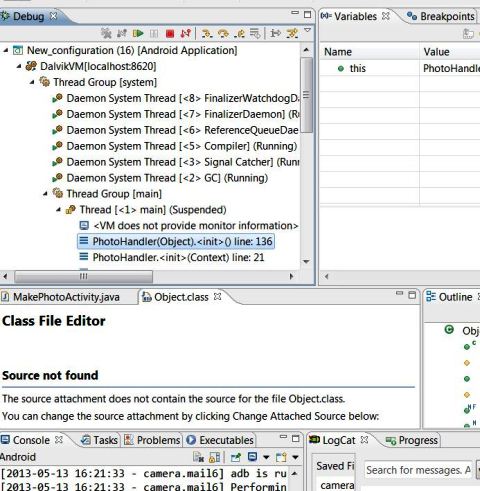480x491 pixels.
Task: Click Debug tree vertical scrollbar thumb
Action: click(306, 95)
